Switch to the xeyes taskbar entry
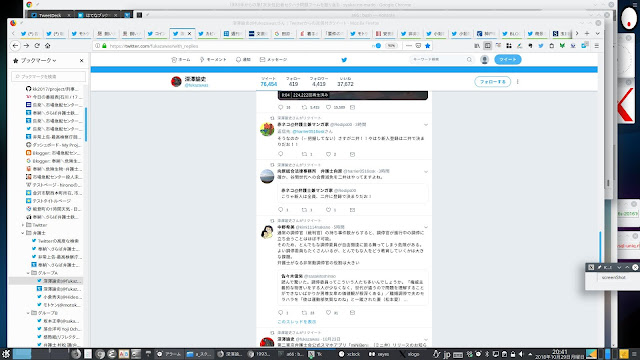This screenshot has height=360, width=640. pyautogui.click(x=379, y=354)
